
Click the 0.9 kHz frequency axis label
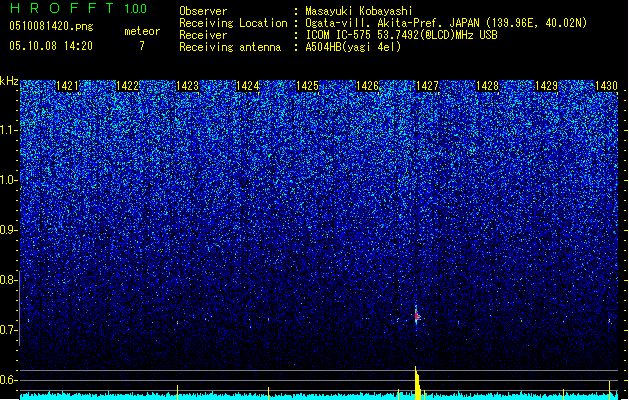pyautogui.click(x=7, y=230)
